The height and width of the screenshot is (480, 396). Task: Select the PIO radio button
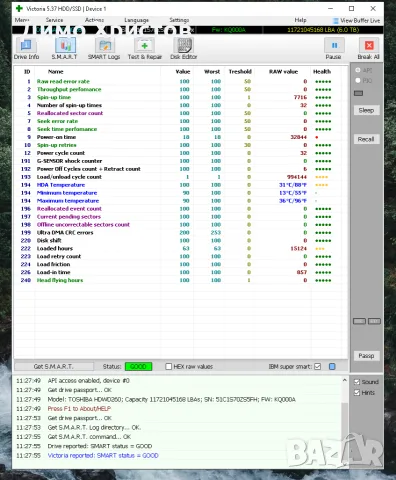click(x=358, y=80)
